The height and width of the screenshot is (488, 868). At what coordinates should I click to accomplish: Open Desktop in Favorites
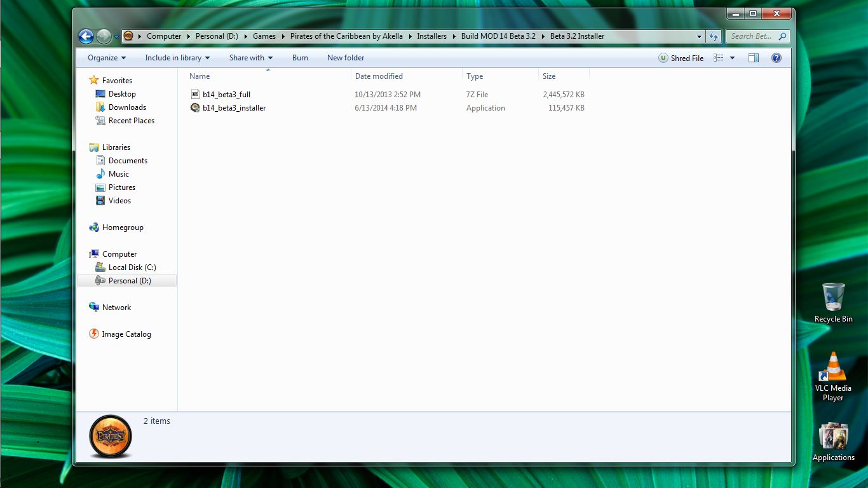pyautogui.click(x=122, y=94)
